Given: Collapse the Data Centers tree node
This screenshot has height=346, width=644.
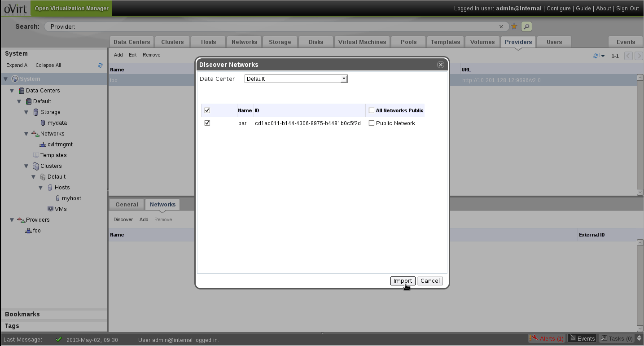Looking at the screenshot, I should tap(12, 91).
